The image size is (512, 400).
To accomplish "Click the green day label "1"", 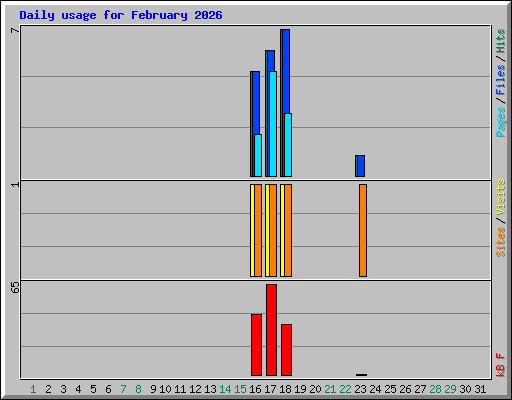I will coord(33,389).
